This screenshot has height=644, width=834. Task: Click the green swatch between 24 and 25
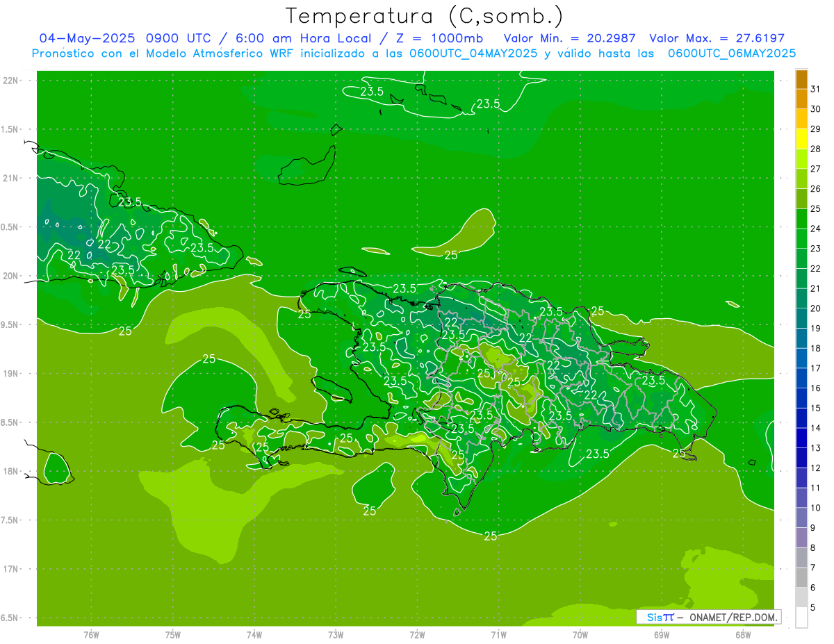coord(801,218)
